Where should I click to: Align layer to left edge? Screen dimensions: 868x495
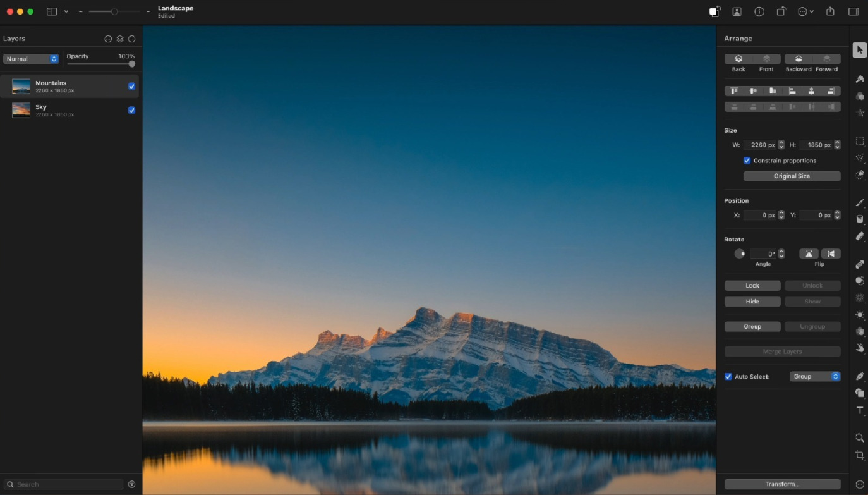pyautogui.click(x=792, y=91)
